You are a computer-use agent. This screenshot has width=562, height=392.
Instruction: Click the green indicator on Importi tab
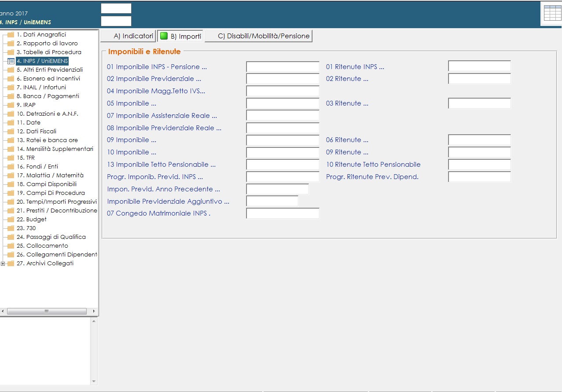(x=164, y=36)
